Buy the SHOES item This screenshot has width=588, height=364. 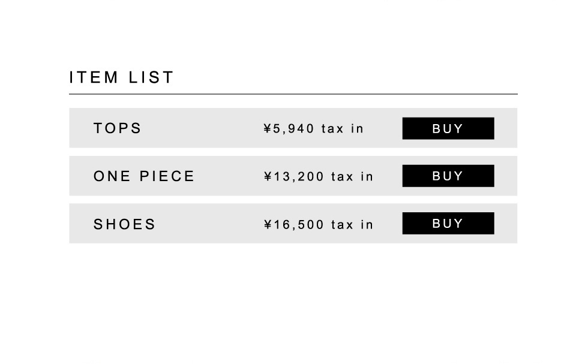point(448,224)
